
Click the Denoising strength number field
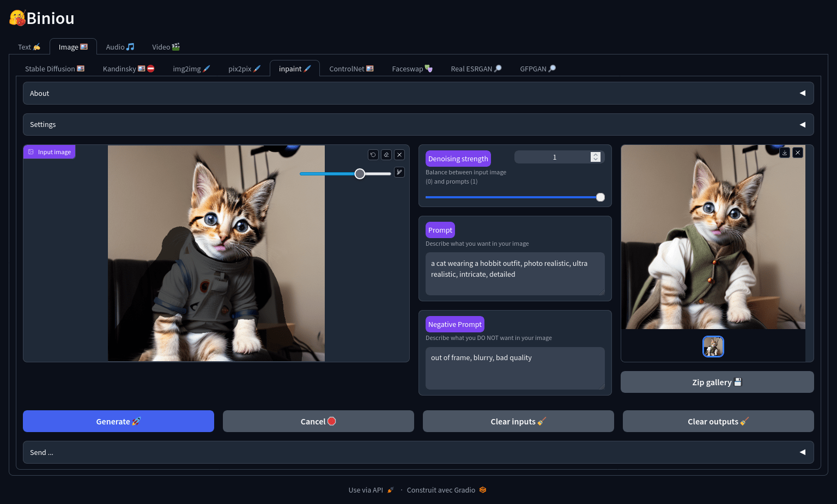click(555, 157)
